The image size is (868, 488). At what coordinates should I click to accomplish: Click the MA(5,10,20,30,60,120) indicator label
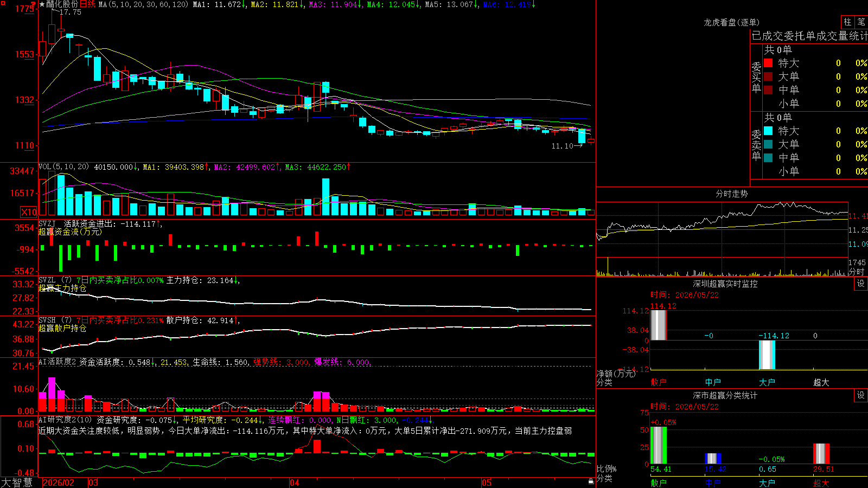[144, 4]
